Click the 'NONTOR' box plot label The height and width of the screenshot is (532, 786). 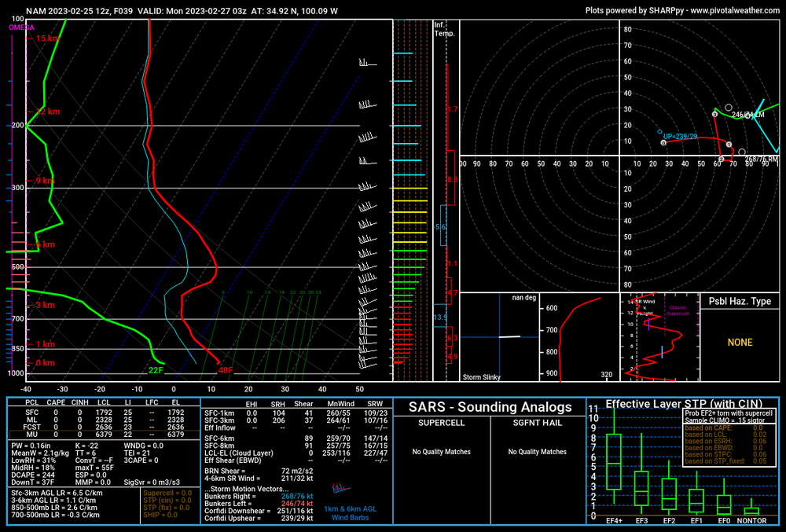coord(751,520)
